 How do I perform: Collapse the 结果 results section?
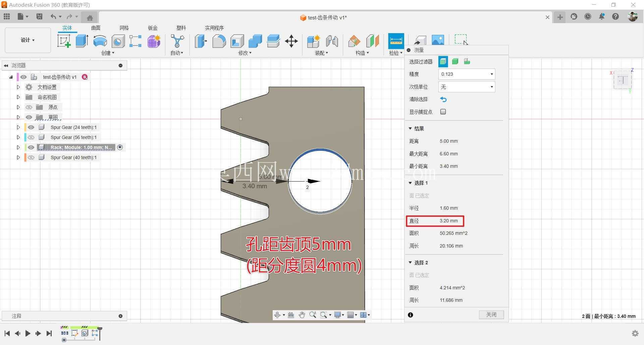pos(410,129)
